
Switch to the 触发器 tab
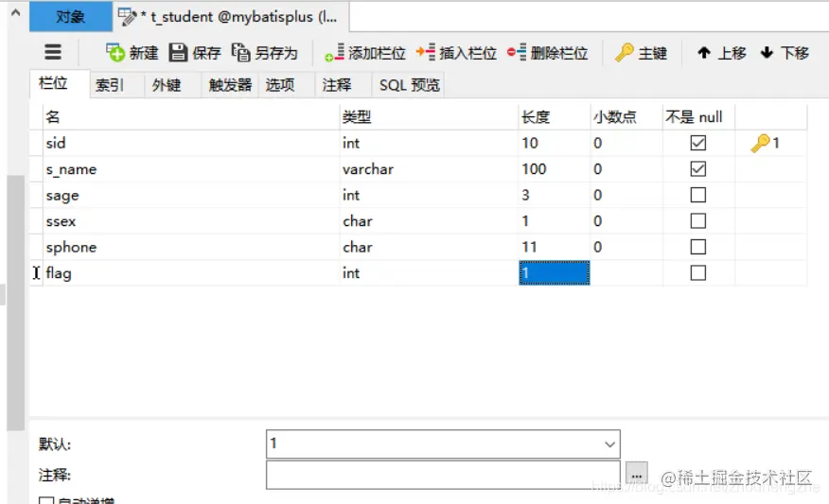(x=230, y=84)
